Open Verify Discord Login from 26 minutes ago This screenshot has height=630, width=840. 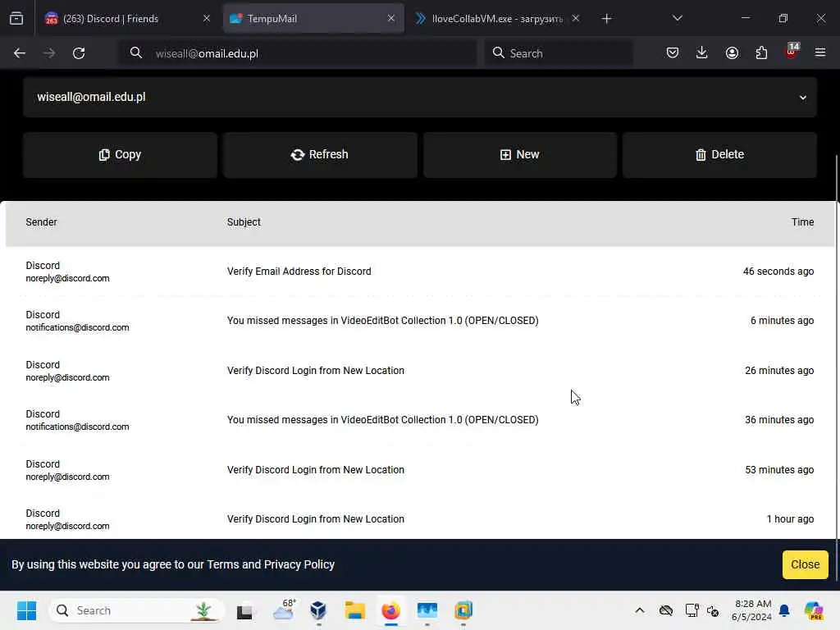(x=419, y=371)
